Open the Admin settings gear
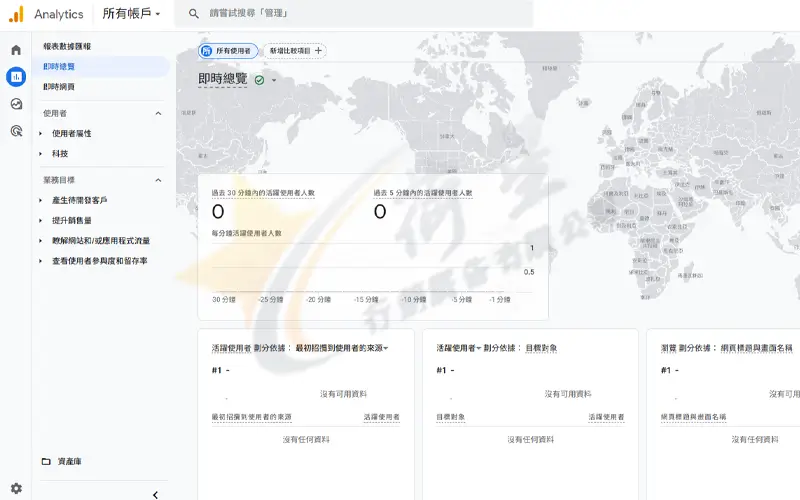 (x=16, y=488)
